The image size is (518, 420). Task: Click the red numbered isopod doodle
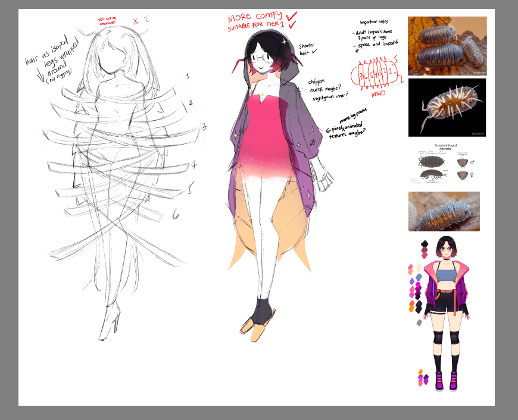pos(374,76)
